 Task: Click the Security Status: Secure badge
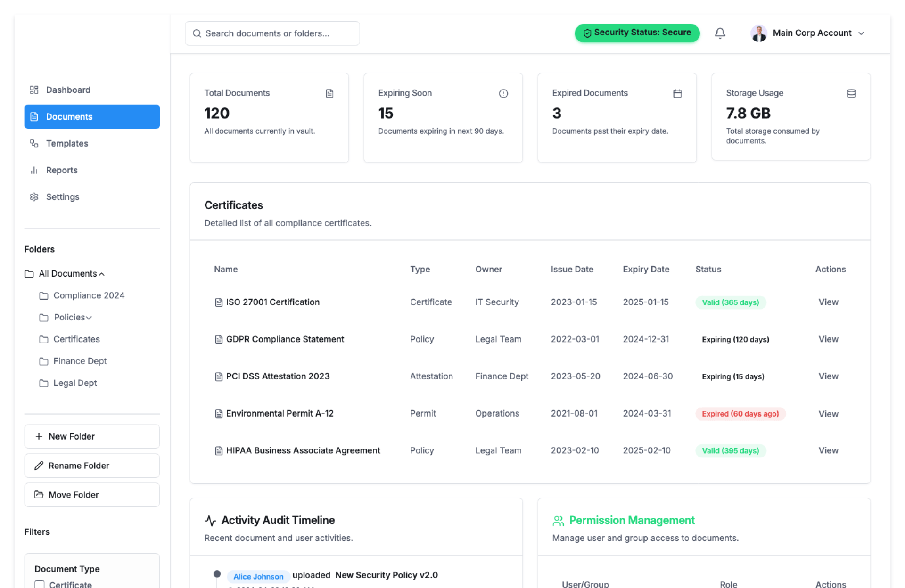pos(637,33)
